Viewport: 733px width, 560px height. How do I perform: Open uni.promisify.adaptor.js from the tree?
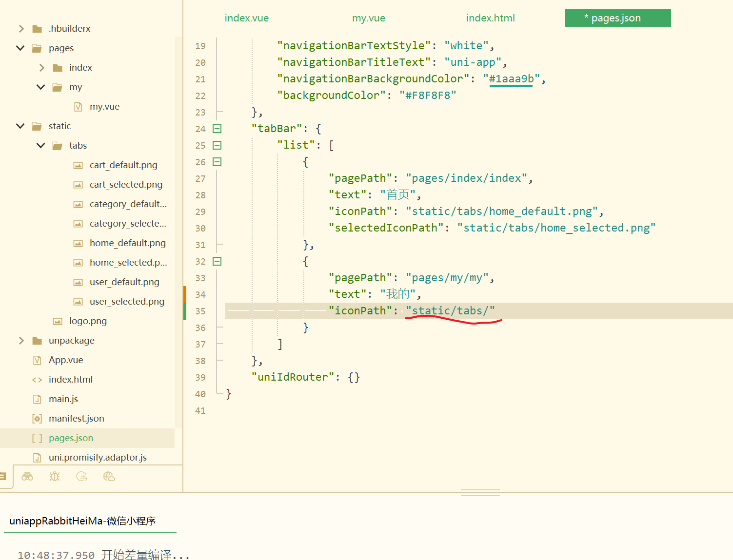tap(98, 458)
